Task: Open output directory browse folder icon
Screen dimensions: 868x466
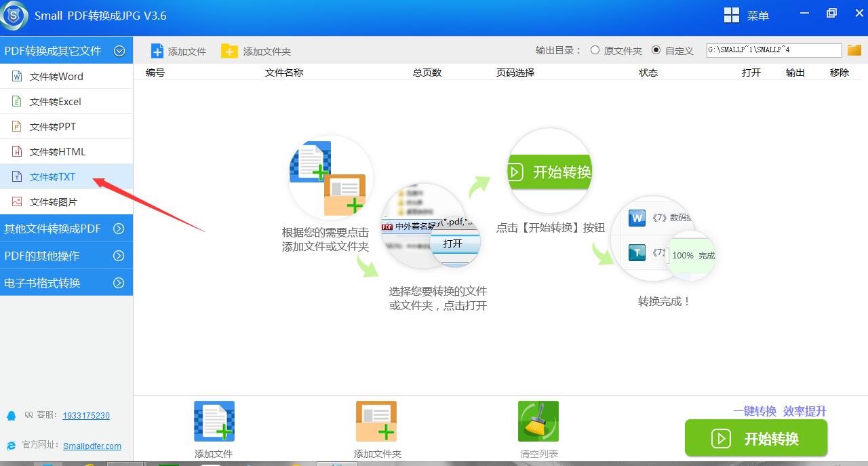Action: [x=854, y=50]
